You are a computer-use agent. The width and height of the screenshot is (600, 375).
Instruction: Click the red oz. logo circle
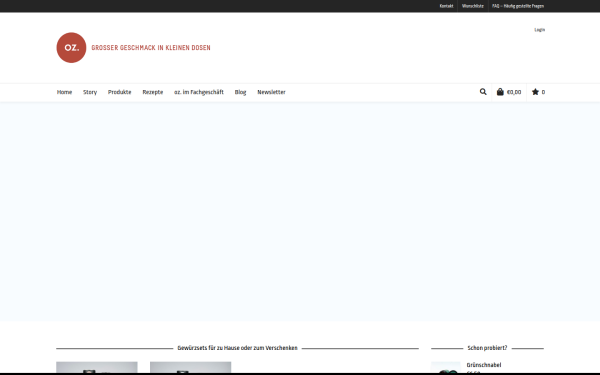(x=71, y=48)
